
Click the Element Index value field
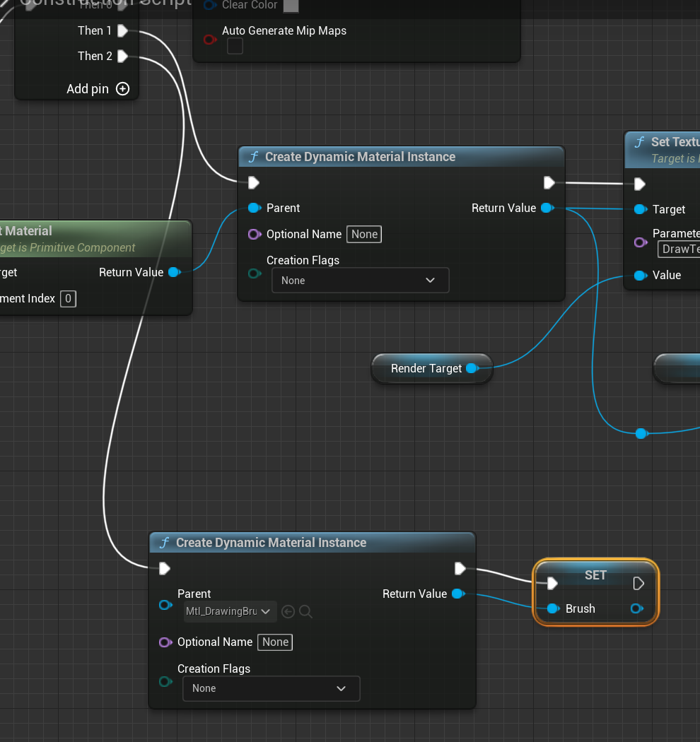point(68,299)
